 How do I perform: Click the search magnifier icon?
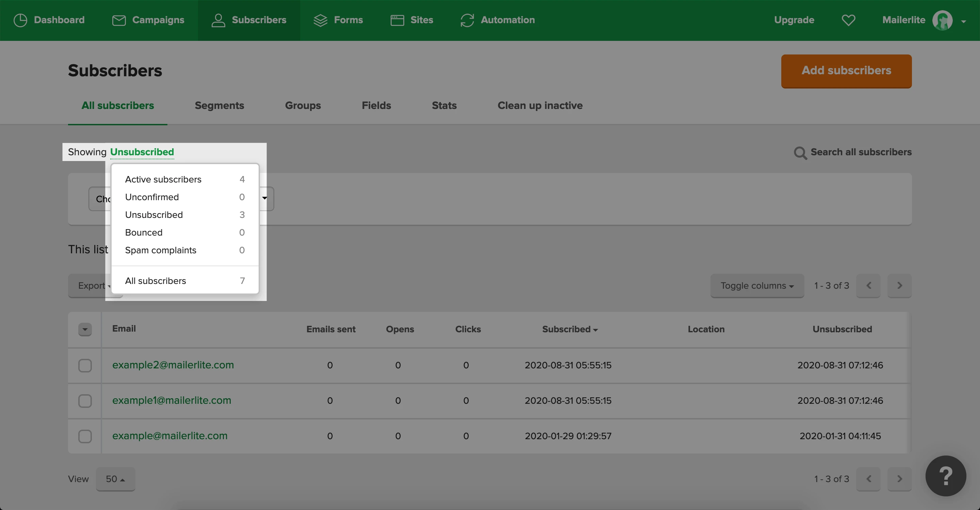point(800,153)
